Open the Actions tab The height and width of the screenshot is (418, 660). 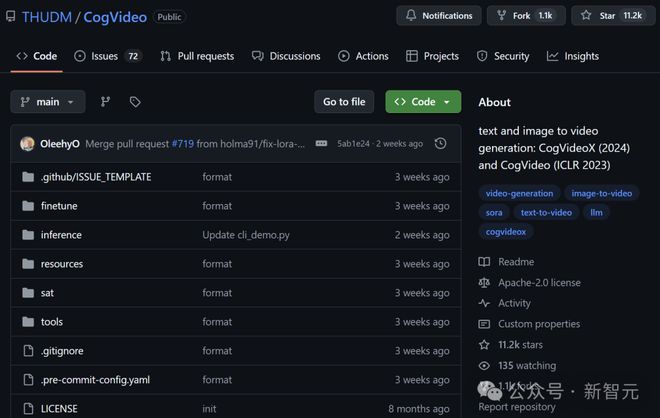pos(363,56)
